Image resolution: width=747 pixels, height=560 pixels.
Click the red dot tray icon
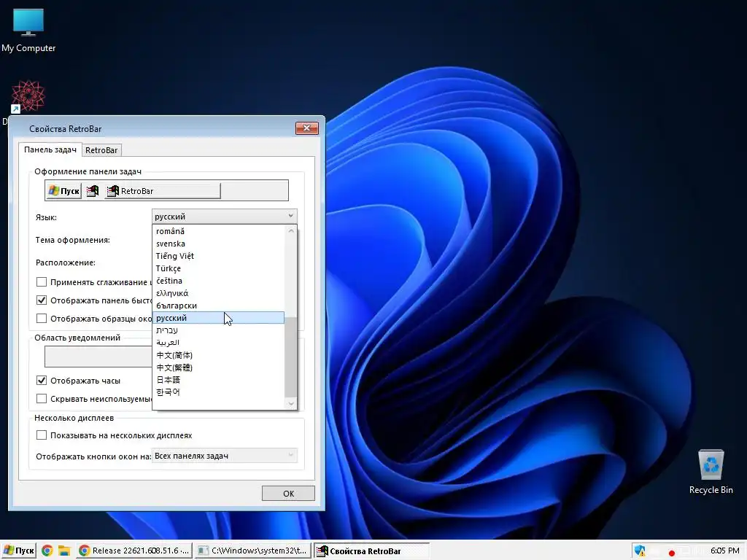coord(671,553)
